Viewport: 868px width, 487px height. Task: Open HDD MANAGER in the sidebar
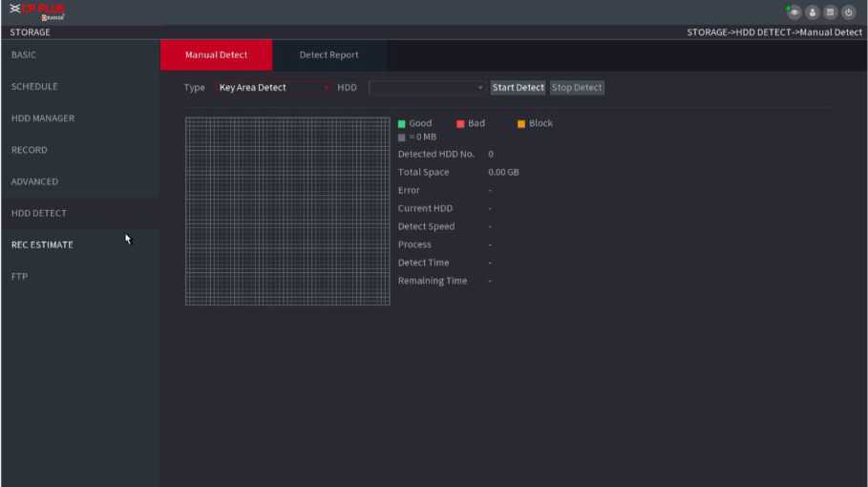[x=79, y=118]
